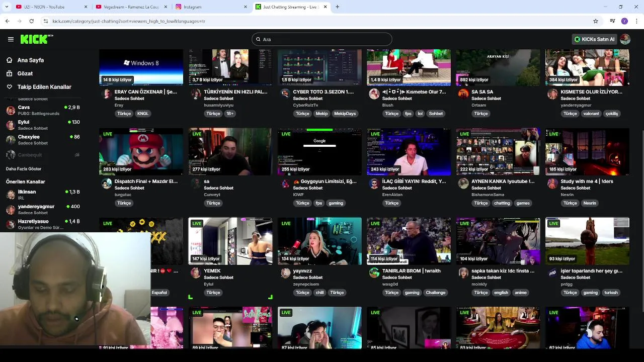Click 18+ tag under husamviyuviyu
644x362 pixels.
230,114
